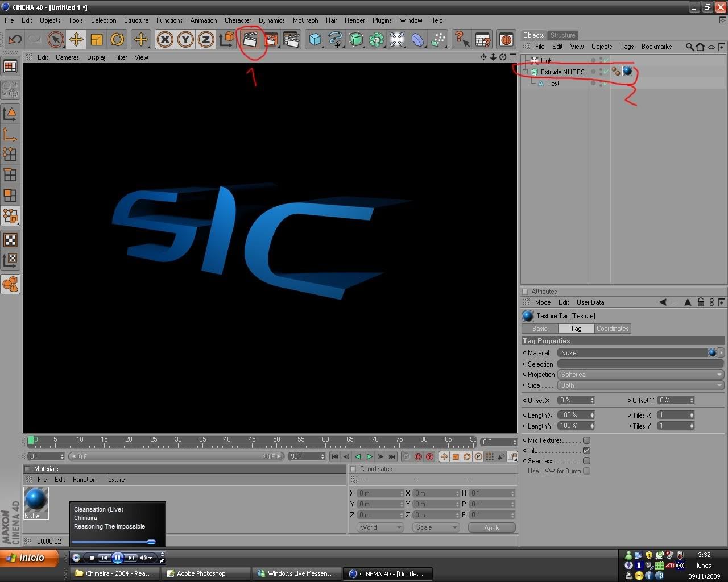Open the spline objects icon
This screenshot has height=582, width=728.
coord(336,39)
